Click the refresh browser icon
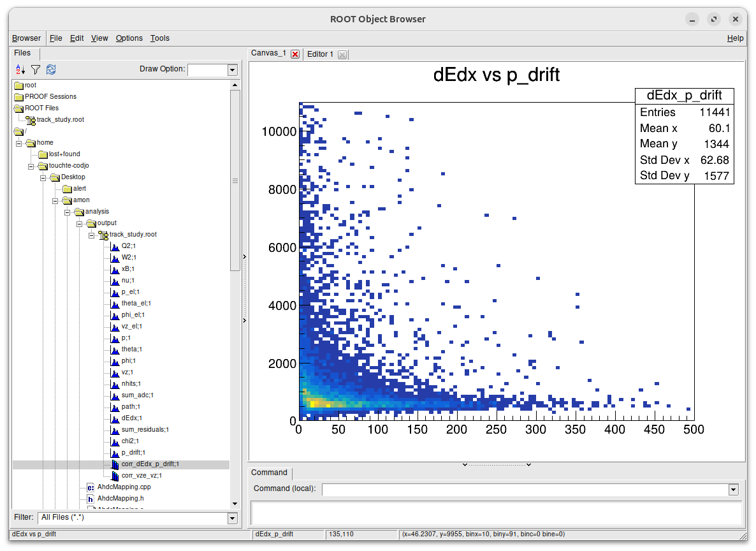This screenshot has height=551, width=756. 51,70
